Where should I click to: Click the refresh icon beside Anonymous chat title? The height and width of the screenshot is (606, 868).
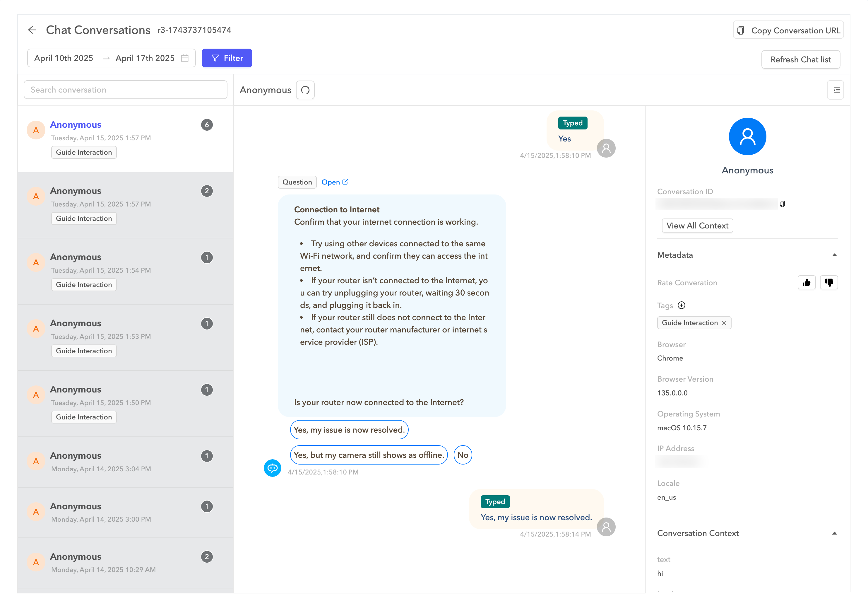(305, 90)
